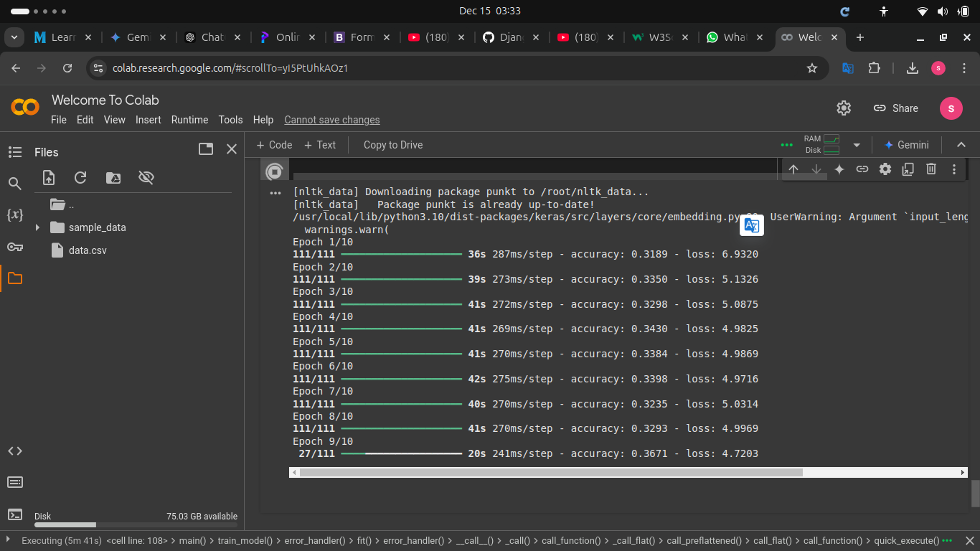Click the Share button
This screenshot has height=551, width=980.
pyautogui.click(x=896, y=108)
